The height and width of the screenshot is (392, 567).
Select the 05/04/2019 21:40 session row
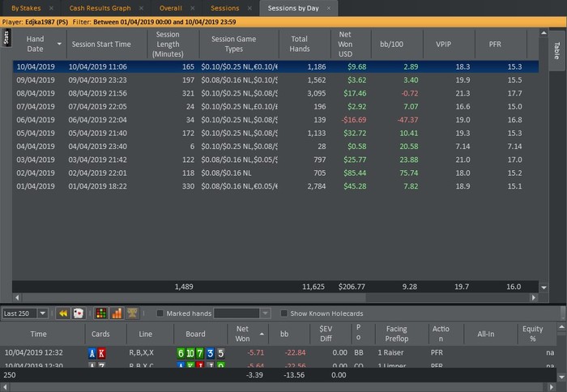tap(276, 133)
